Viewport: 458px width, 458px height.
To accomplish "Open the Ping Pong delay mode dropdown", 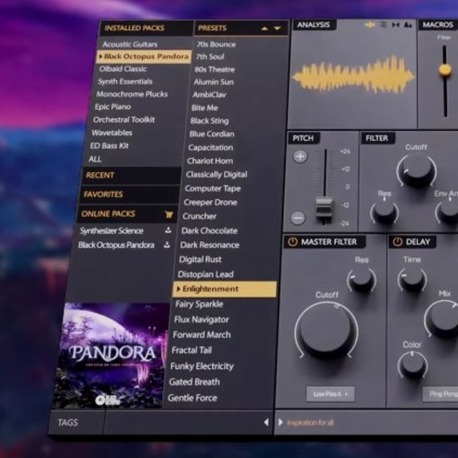I will (x=440, y=394).
